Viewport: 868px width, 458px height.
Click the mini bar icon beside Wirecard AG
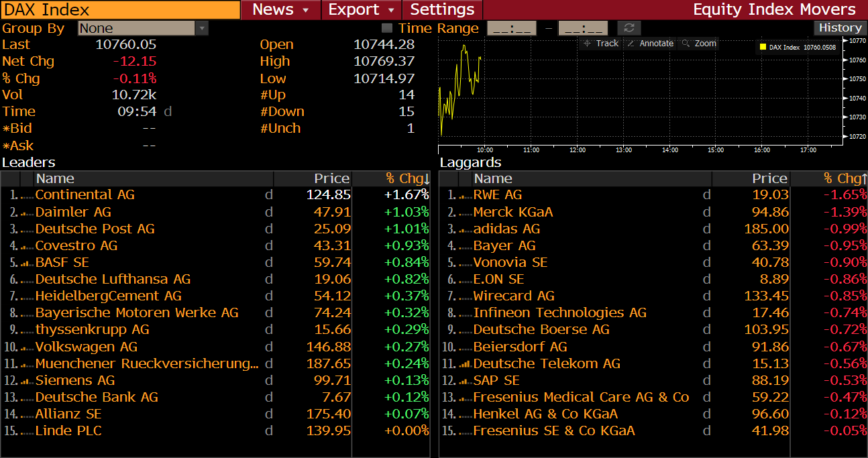pyautogui.click(x=466, y=296)
